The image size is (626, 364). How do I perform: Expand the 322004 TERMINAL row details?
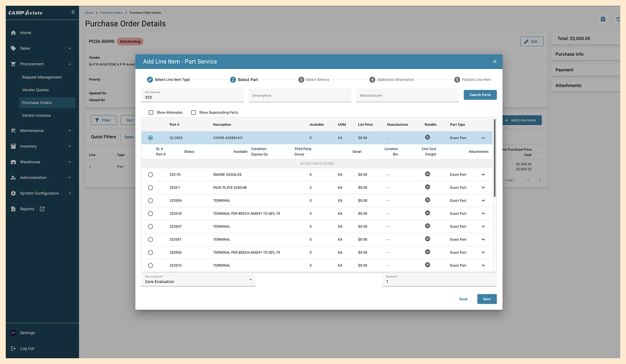click(x=483, y=201)
